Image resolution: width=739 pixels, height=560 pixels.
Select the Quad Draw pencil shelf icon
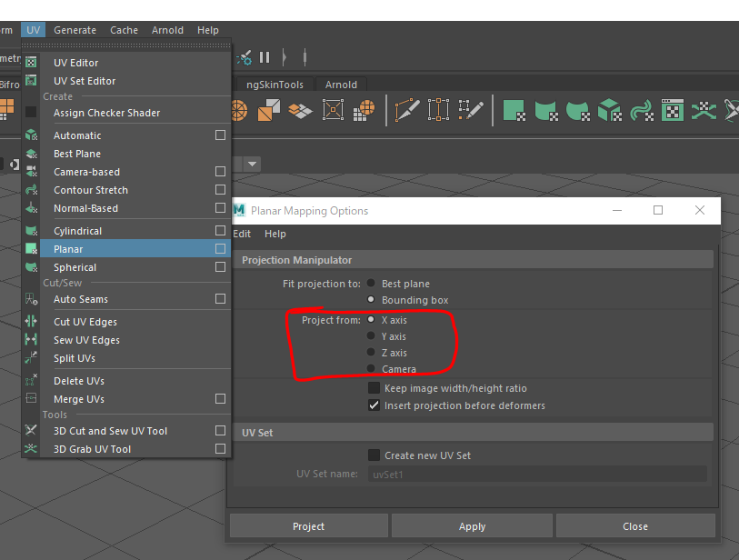[x=470, y=110]
